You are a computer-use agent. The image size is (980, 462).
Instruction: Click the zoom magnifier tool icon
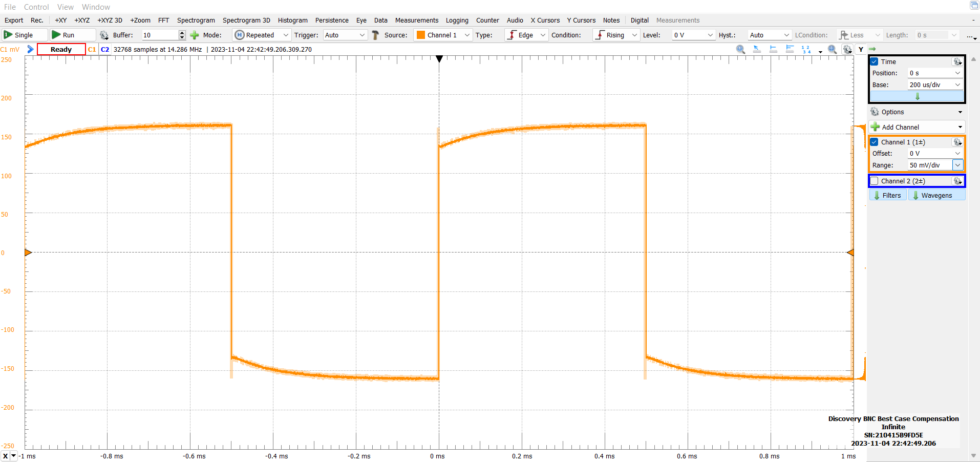740,49
